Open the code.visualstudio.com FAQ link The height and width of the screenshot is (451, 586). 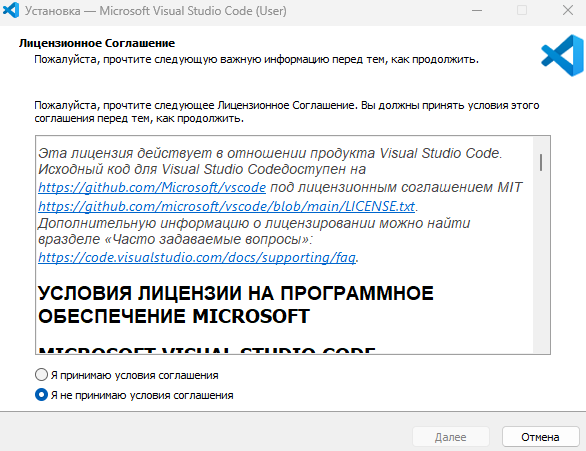pos(197,257)
